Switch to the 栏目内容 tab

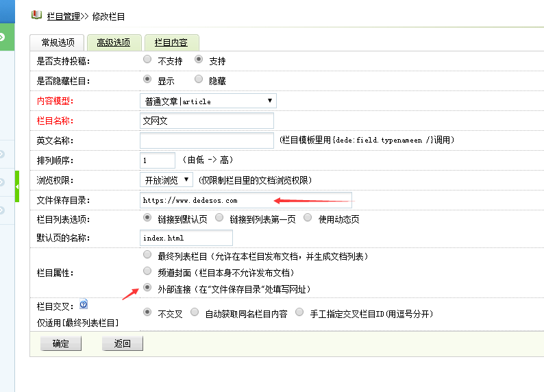(x=171, y=42)
